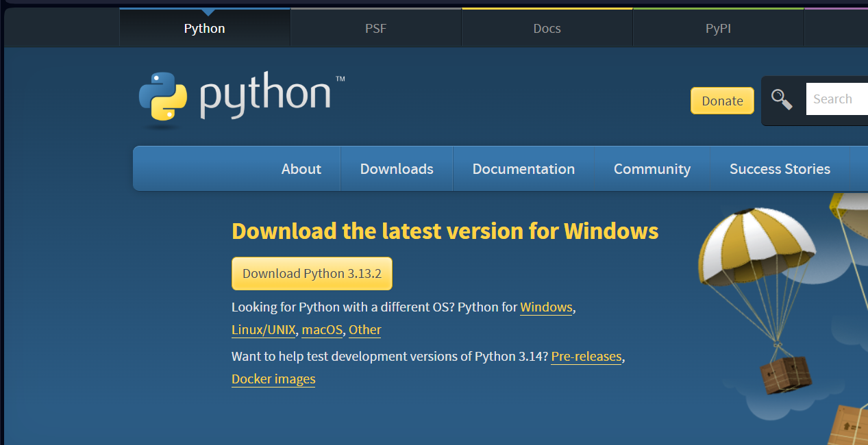Click the Donate button

[x=722, y=101]
